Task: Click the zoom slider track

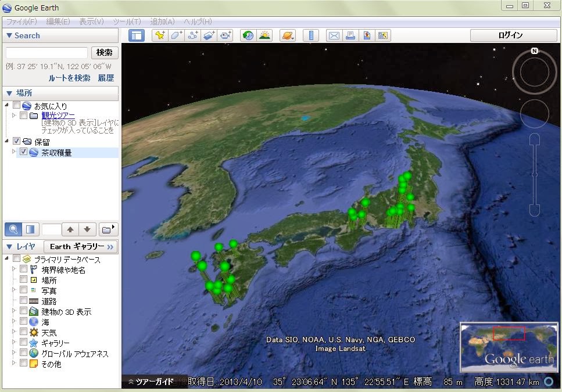Action: [535, 174]
